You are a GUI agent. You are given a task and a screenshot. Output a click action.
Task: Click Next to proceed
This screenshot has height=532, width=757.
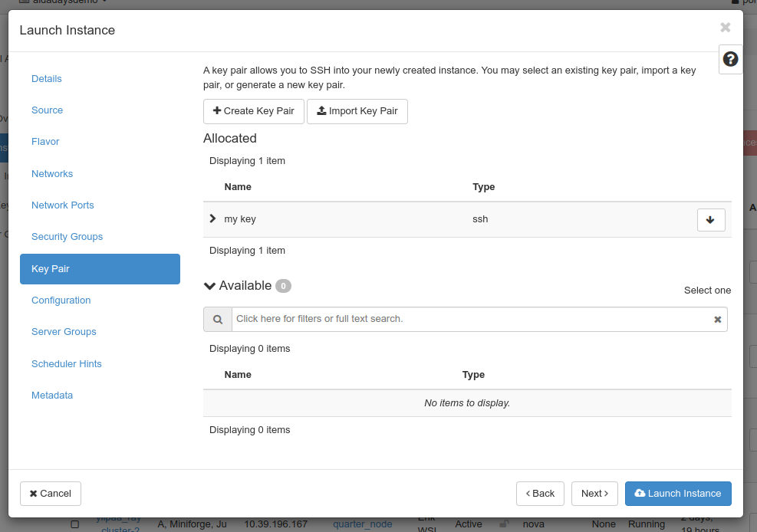pos(595,494)
